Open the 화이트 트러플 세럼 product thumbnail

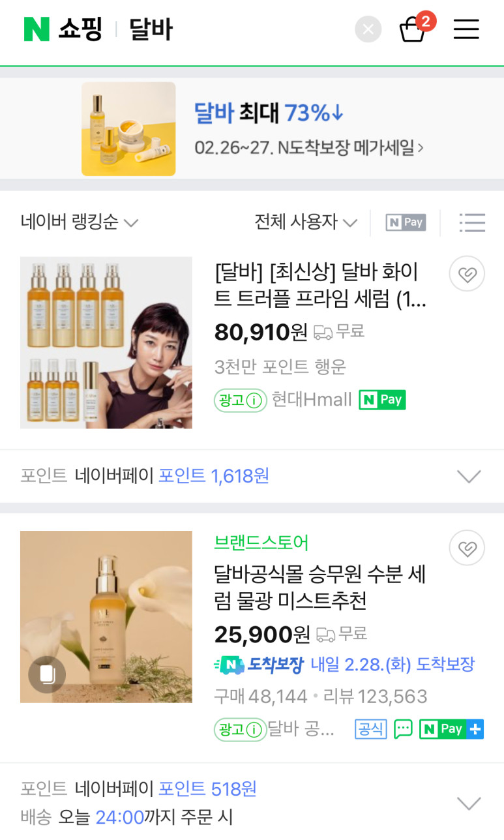pyautogui.click(x=106, y=342)
